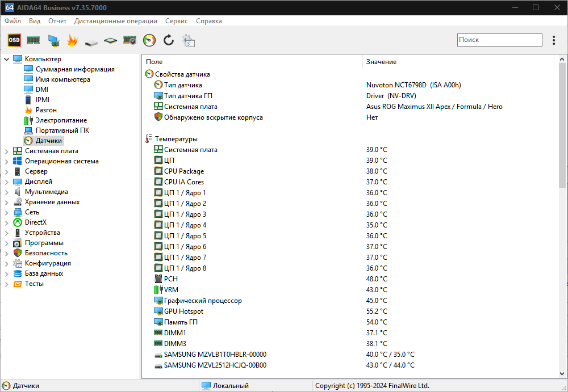The width and height of the screenshot is (568, 392).
Task: Click the thermometer icon beside Температуры
Action: click(x=148, y=138)
